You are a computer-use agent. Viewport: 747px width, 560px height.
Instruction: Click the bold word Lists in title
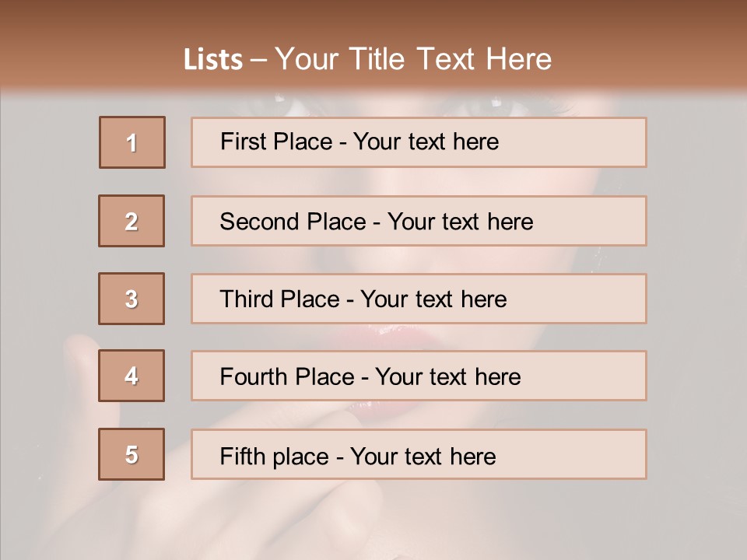coord(213,60)
